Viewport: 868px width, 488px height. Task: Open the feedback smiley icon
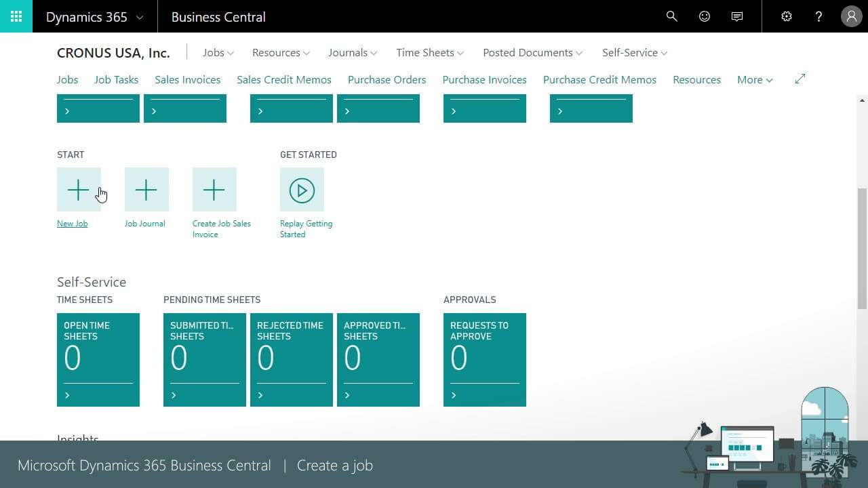(704, 16)
